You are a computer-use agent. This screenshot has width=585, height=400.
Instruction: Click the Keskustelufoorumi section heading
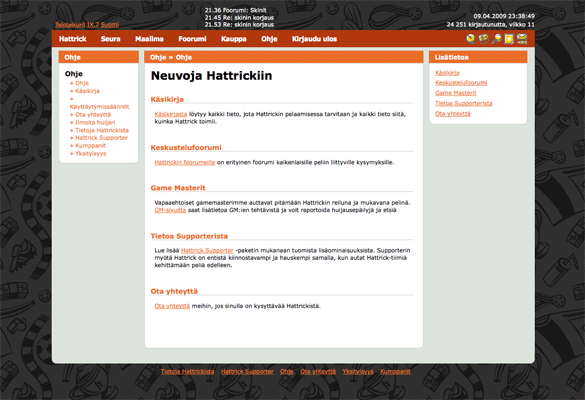[186, 147]
